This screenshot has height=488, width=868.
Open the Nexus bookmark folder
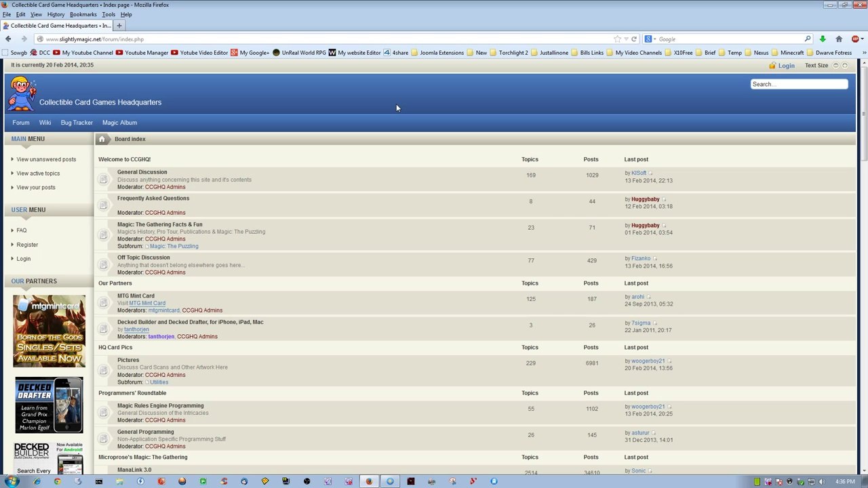[x=756, y=53]
